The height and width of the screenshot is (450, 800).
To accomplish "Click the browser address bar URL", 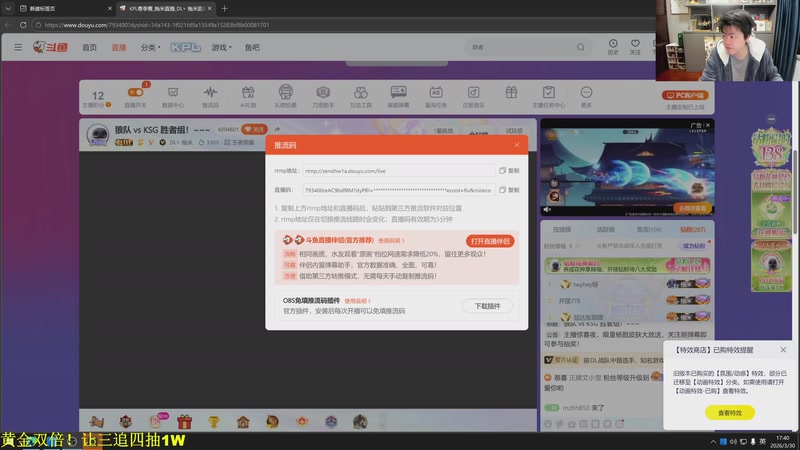I will click(157, 24).
